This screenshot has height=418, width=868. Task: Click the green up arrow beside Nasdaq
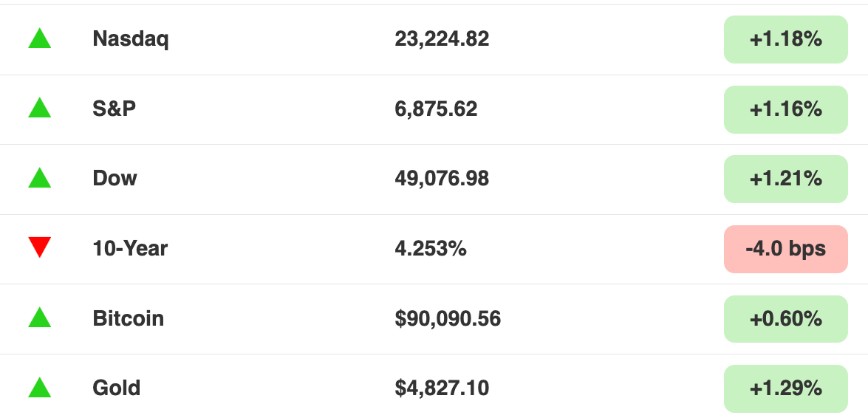pyautogui.click(x=40, y=38)
